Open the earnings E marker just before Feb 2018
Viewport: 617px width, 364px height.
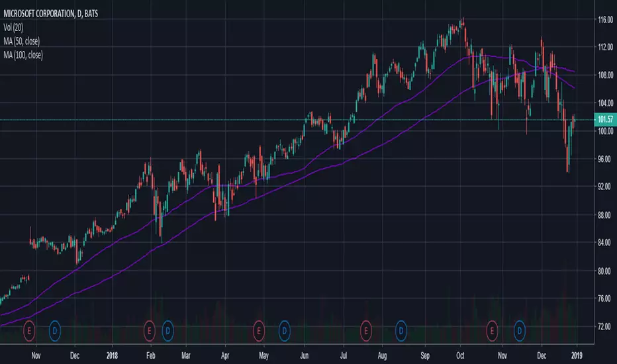coord(149,331)
